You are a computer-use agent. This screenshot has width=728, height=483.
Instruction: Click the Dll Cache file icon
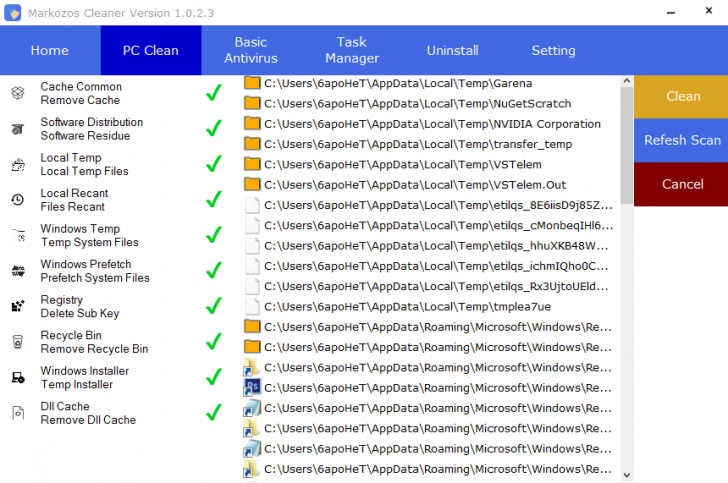pyautogui.click(x=17, y=413)
